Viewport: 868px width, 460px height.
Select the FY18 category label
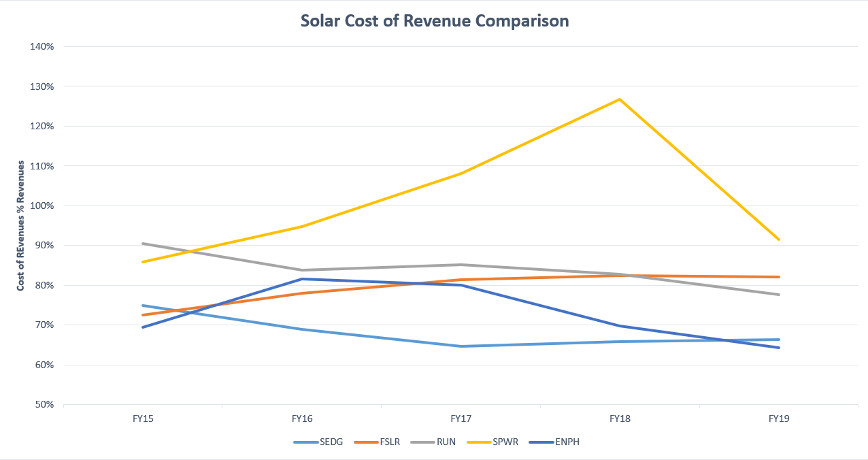[x=620, y=419]
